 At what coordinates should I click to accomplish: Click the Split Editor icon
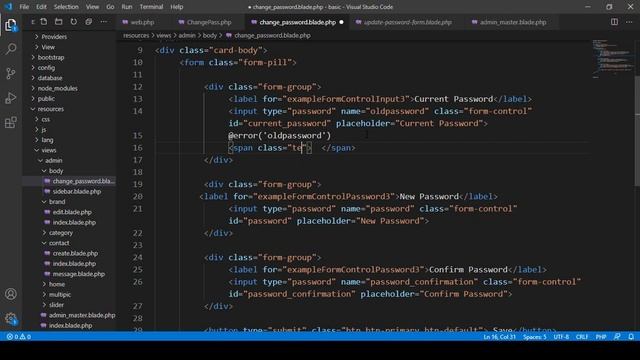coord(614,22)
